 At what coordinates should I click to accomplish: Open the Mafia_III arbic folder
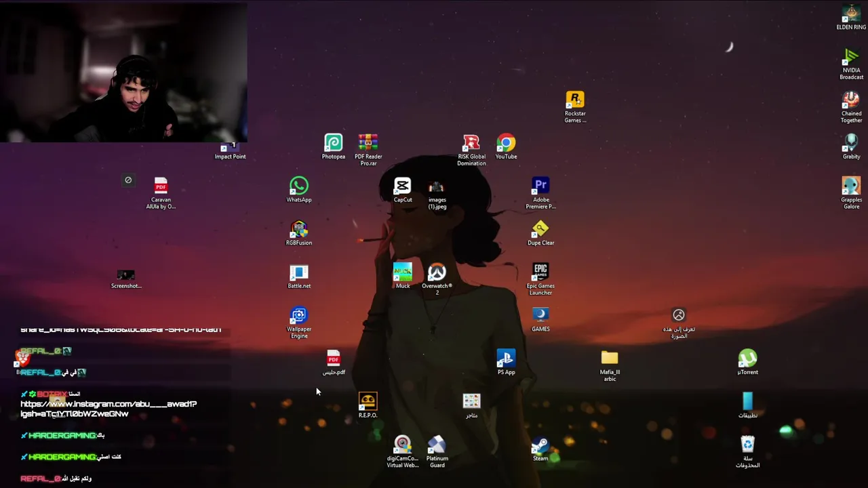coord(610,366)
